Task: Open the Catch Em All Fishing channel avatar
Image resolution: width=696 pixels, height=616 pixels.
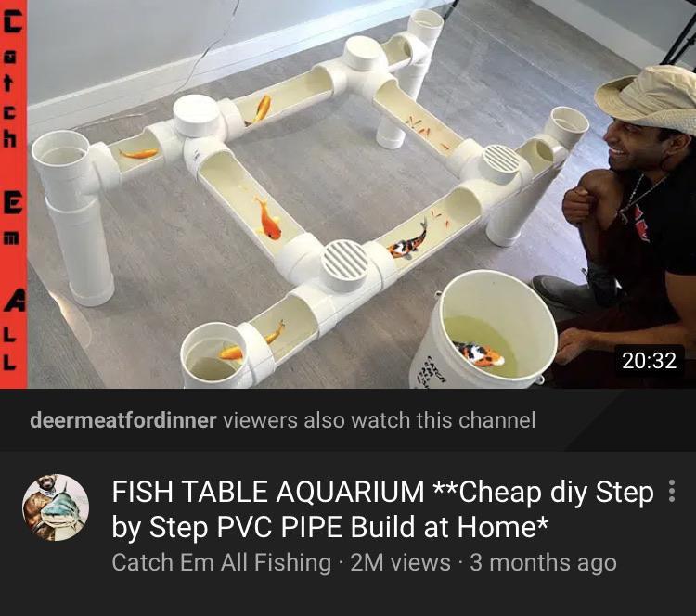Action: coord(56,507)
